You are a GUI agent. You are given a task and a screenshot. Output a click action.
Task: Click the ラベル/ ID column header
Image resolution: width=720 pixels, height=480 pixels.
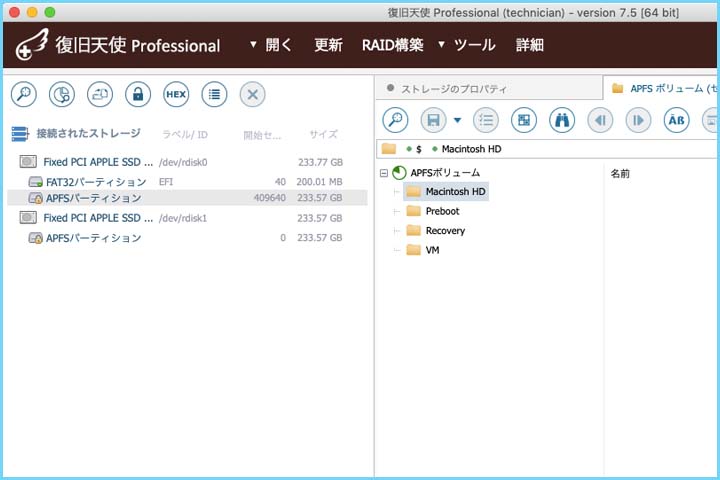pyautogui.click(x=185, y=135)
